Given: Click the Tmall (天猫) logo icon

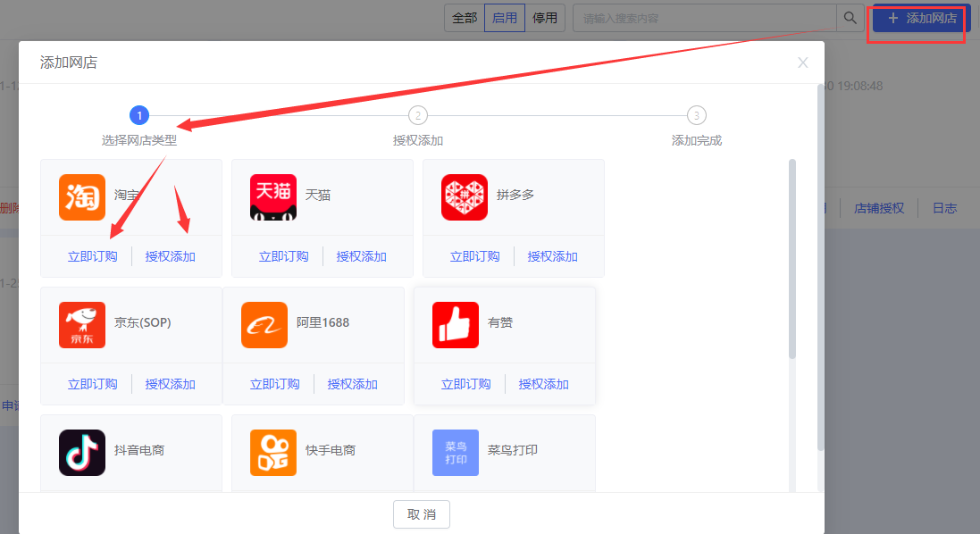Looking at the screenshot, I should click(x=273, y=197).
